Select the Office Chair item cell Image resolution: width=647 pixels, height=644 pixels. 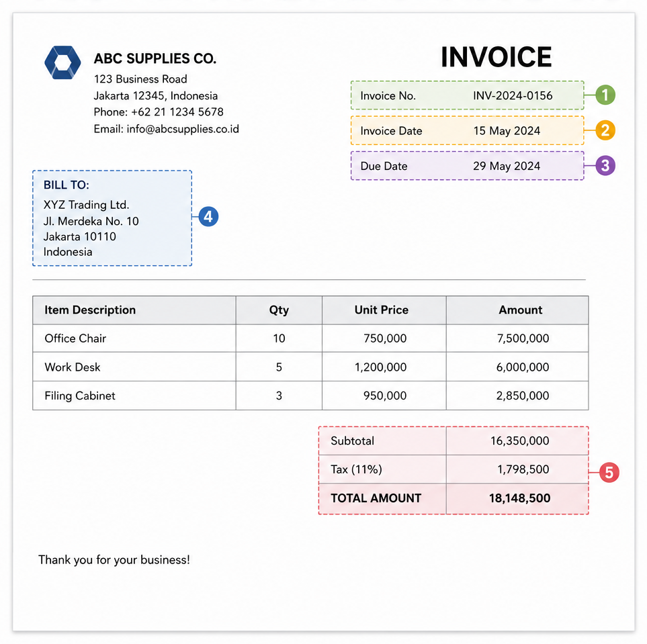click(x=134, y=338)
